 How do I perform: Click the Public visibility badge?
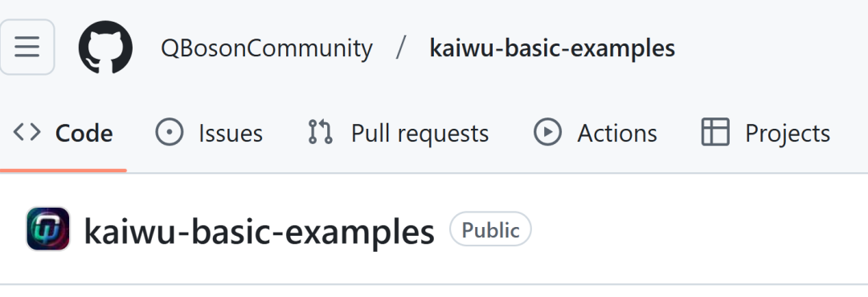(x=490, y=229)
